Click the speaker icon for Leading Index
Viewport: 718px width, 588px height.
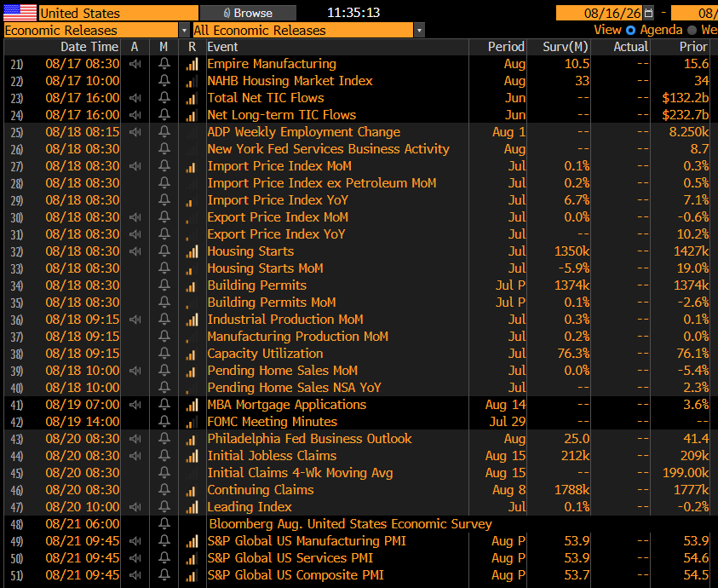point(135,506)
